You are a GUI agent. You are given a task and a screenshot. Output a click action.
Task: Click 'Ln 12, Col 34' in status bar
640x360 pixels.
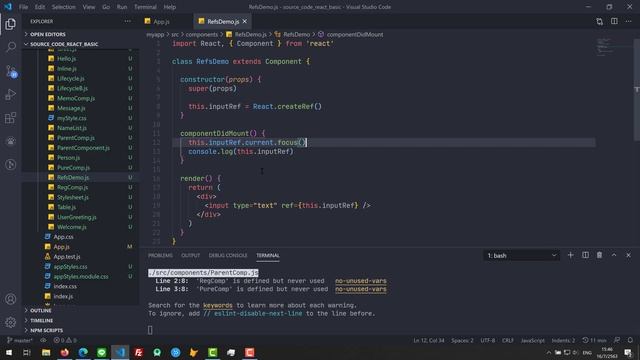pos(429,340)
